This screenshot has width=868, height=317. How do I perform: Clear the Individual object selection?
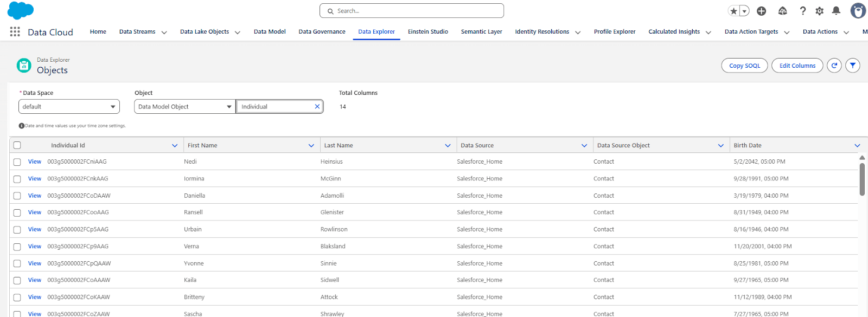tap(317, 107)
